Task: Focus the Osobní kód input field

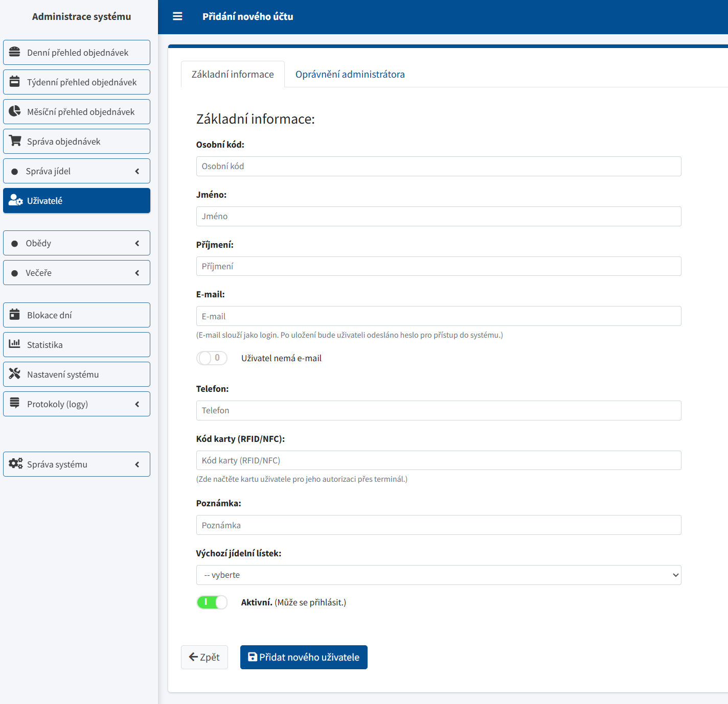Action: click(x=438, y=167)
